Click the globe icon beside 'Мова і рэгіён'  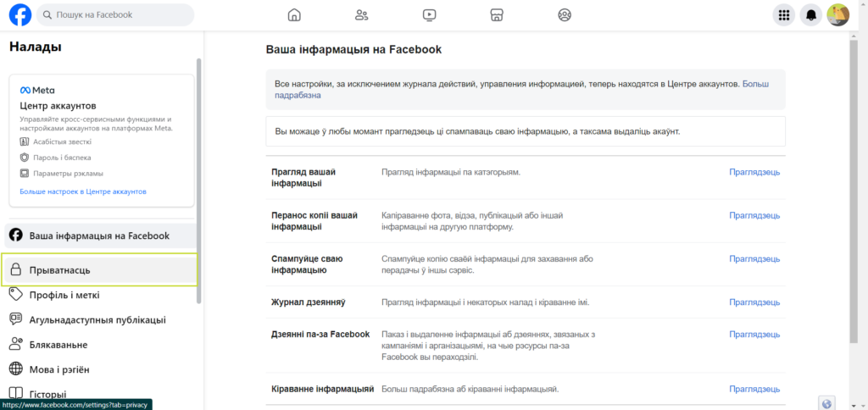pos(16,369)
